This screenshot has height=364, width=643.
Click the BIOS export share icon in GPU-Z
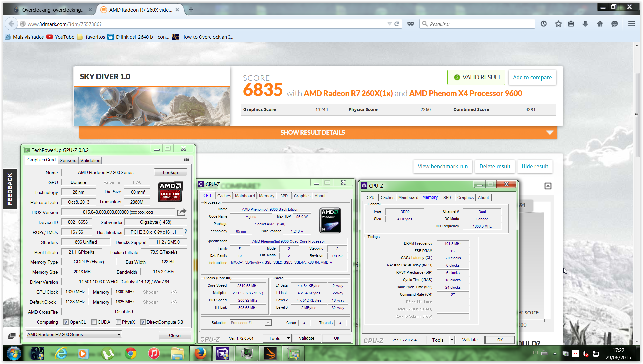(x=182, y=212)
